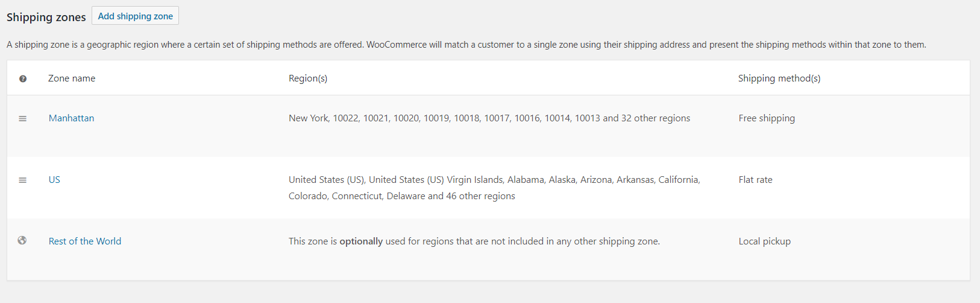
Task: Click the globe icon beside Rest of the World
Action: tap(22, 240)
